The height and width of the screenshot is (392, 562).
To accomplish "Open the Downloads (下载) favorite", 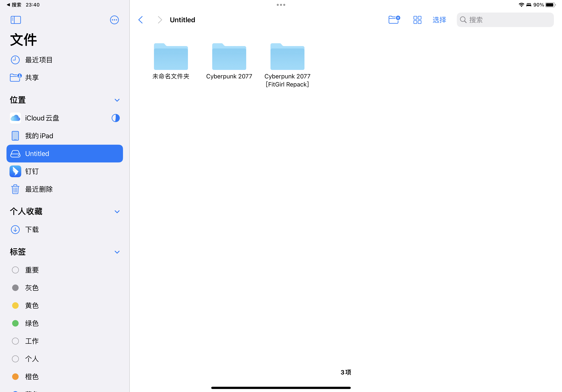I will point(32,230).
